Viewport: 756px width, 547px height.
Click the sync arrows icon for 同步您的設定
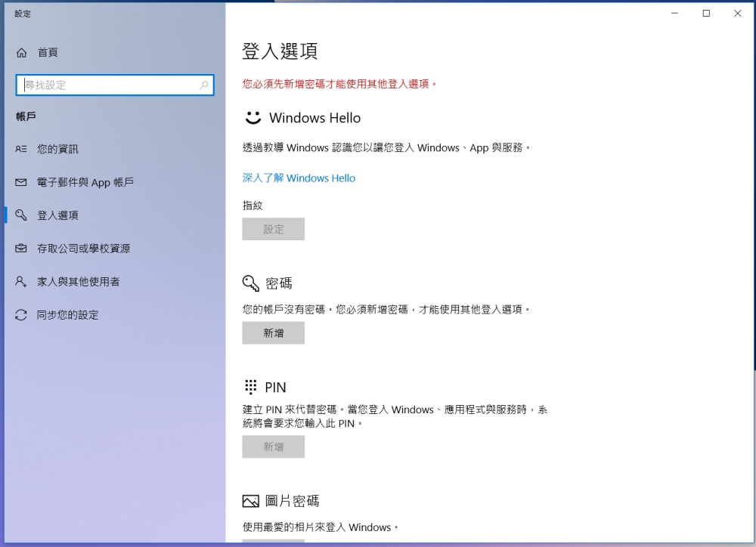(20, 315)
